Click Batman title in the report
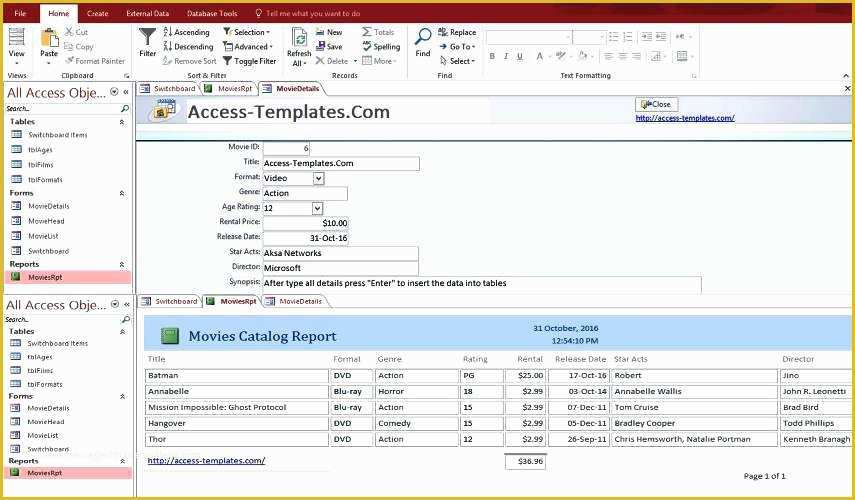 (237, 376)
